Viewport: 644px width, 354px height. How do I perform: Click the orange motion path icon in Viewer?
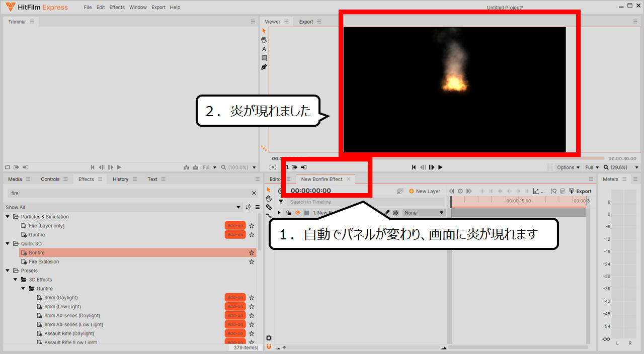tap(264, 148)
